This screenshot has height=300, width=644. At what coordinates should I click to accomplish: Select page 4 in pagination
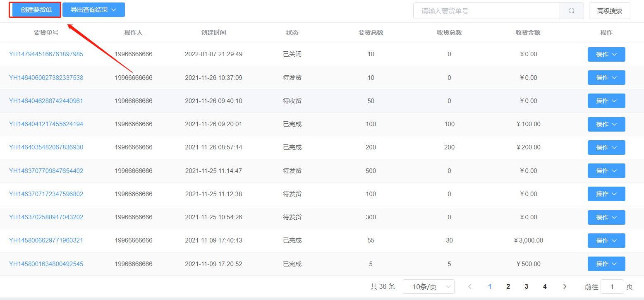545,286
